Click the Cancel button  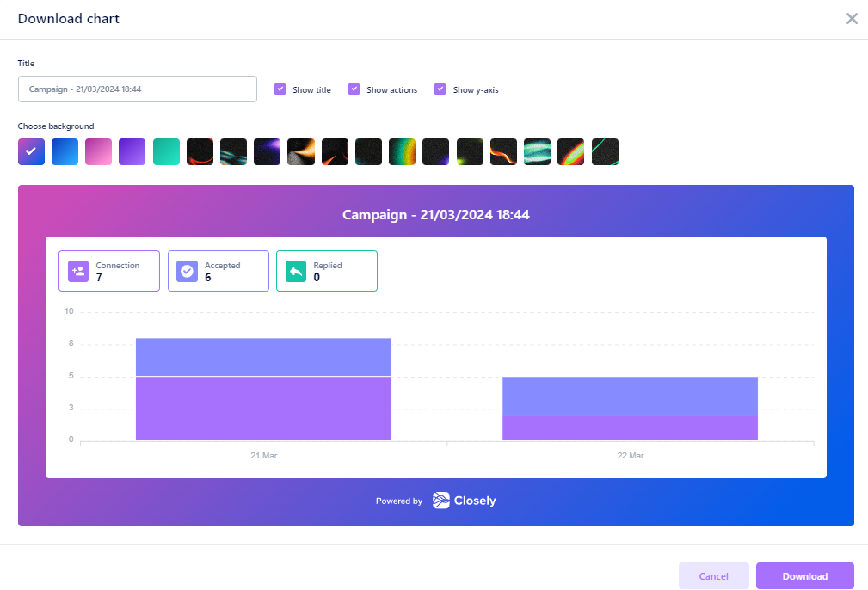click(x=713, y=576)
